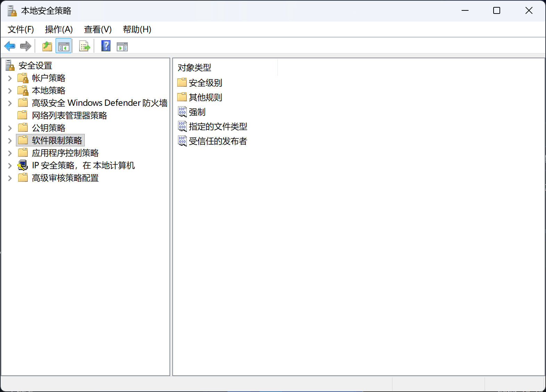Expand the 应用程序控制策略 chevron
546x392 pixels.
[x=10, y=153]
